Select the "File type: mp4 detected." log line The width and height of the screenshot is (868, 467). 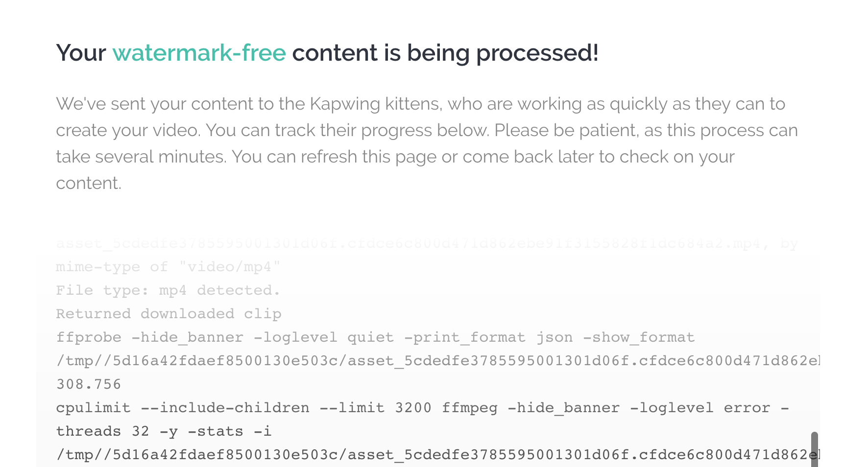click(x=168, y=290)
